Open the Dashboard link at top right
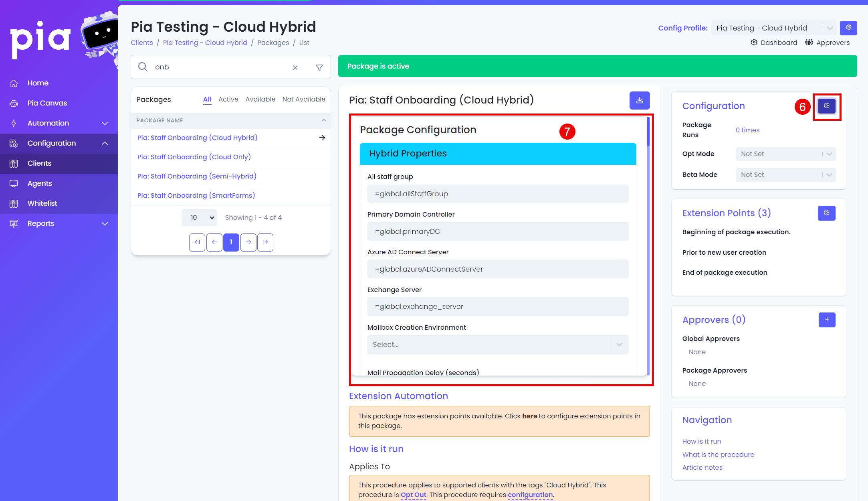The width and height of the screenshot is (868, 501). click(x=774, y=43)
